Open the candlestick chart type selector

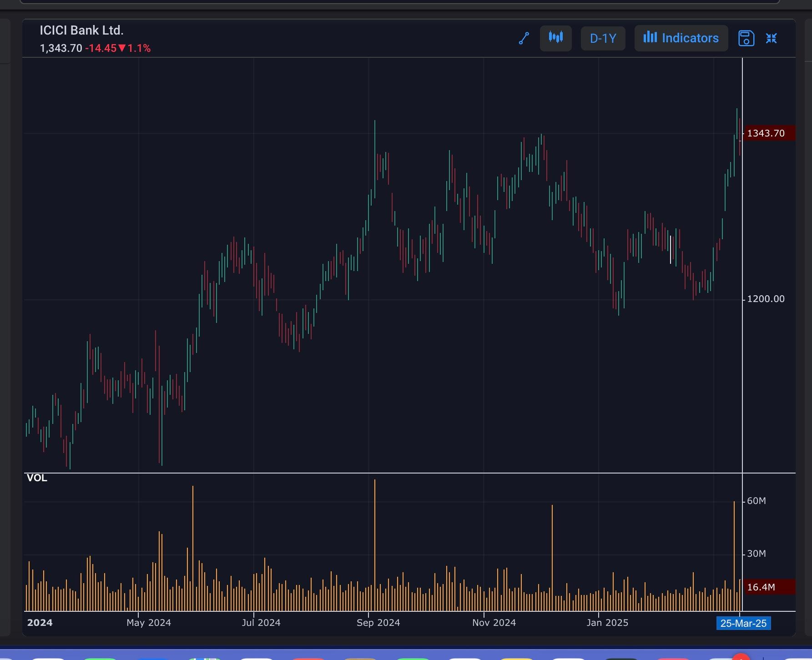tap(555, 38)
